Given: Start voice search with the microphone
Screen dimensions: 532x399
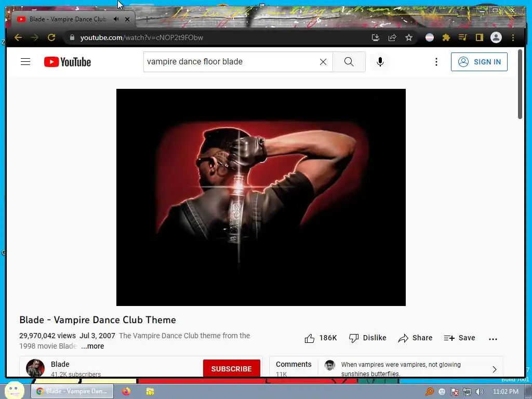Looking at the screenshot, I should pyautogui.click(x=380, y=62).
